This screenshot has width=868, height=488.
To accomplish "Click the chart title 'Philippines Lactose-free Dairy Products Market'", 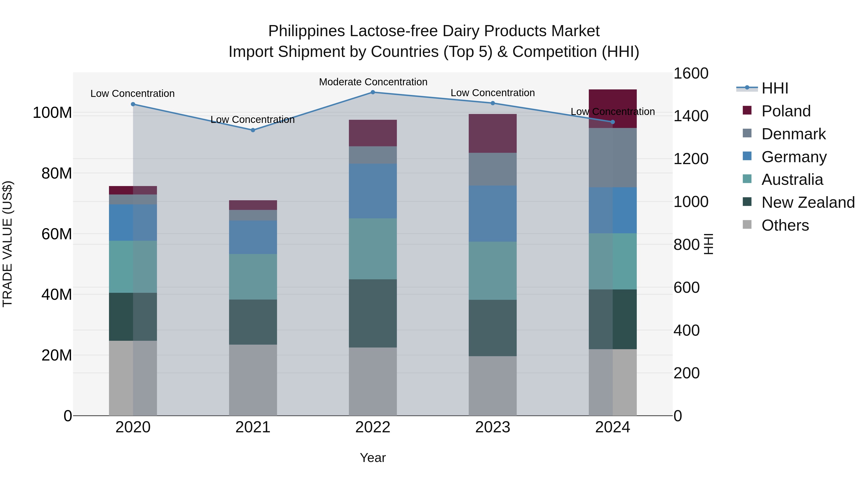I will pos(434,31).
